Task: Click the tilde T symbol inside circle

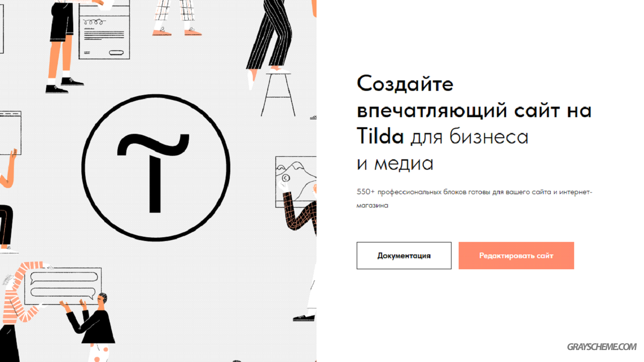Action: (x=153, y=172)
